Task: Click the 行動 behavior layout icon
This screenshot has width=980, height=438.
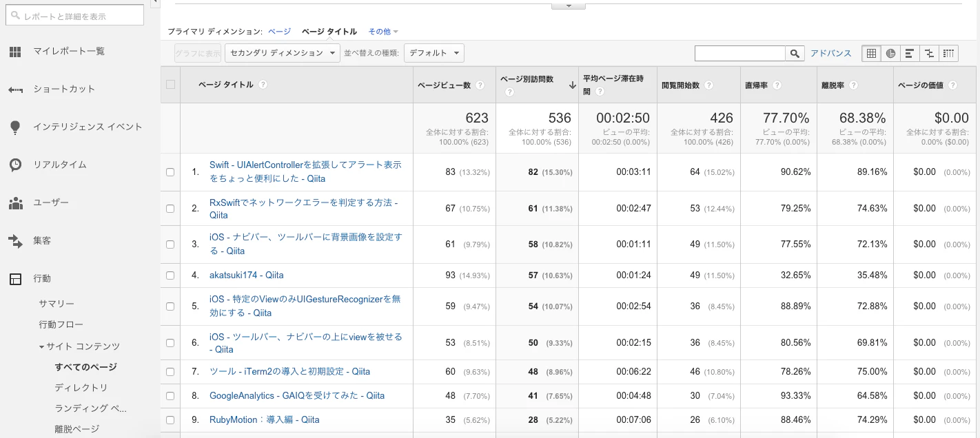Action: click(15, 279)
